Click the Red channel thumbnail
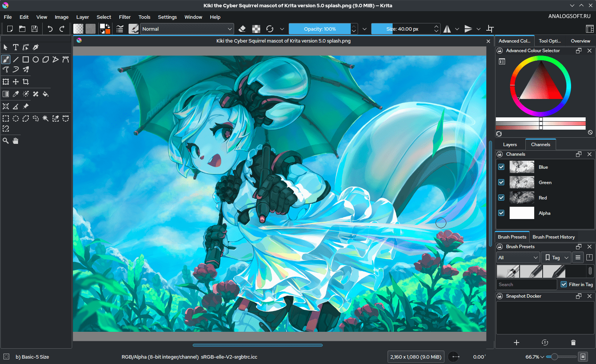The width and height of the screenshot is (596, 364). [522, 198]
